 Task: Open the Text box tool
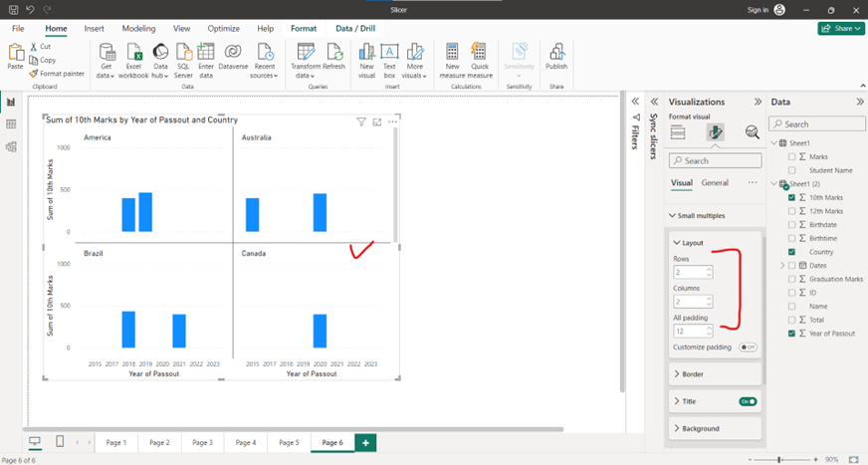pos(390,59)
